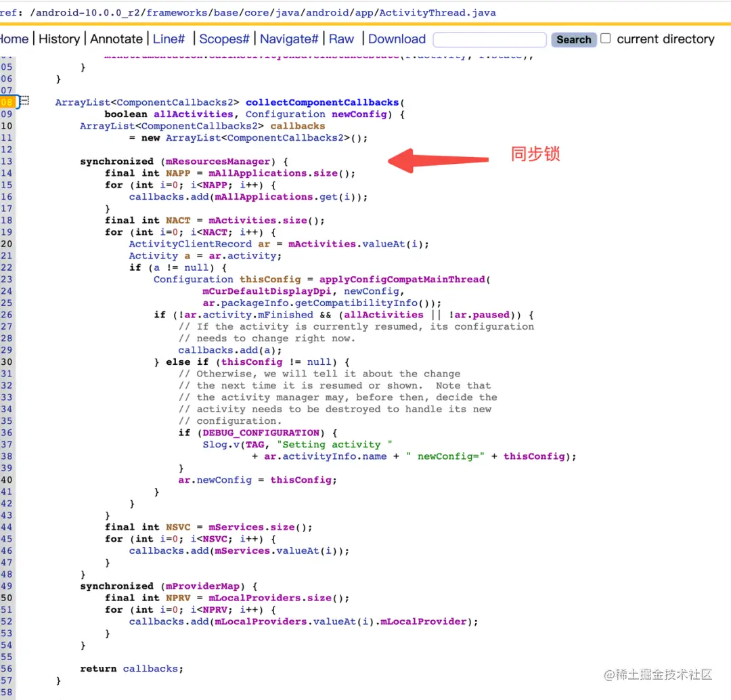
Task: Toggle Line# numbering
Action: coord(169,39)
